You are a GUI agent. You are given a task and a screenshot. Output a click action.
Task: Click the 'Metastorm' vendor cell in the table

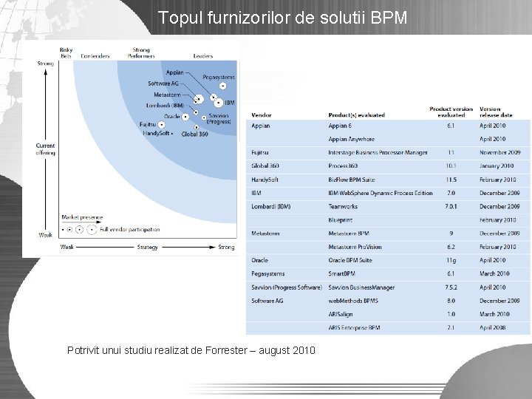click(x=265, y=233)
